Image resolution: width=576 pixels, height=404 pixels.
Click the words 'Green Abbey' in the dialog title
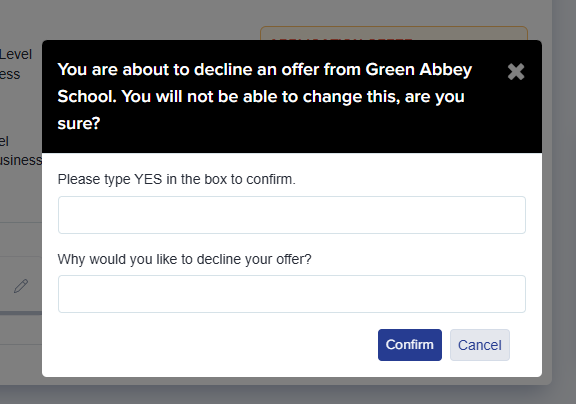419,69
